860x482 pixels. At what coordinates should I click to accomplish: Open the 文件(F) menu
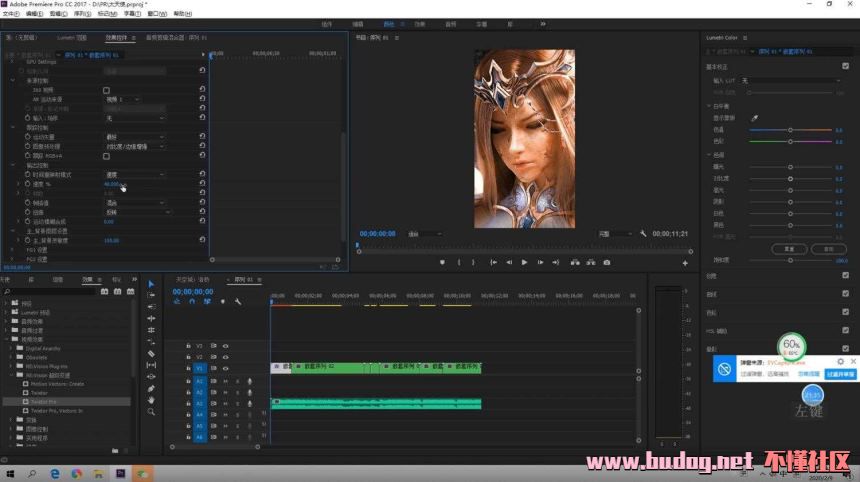click(11, 14)
